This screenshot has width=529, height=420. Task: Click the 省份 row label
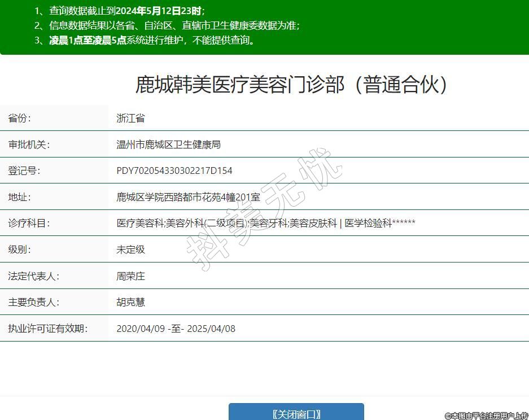coord(20,118)
